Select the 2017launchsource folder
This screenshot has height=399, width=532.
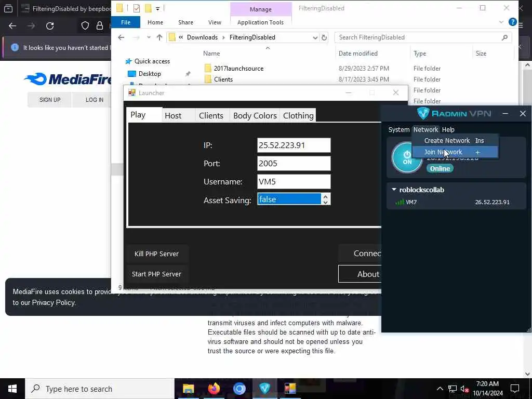click(x=238, y=69)
